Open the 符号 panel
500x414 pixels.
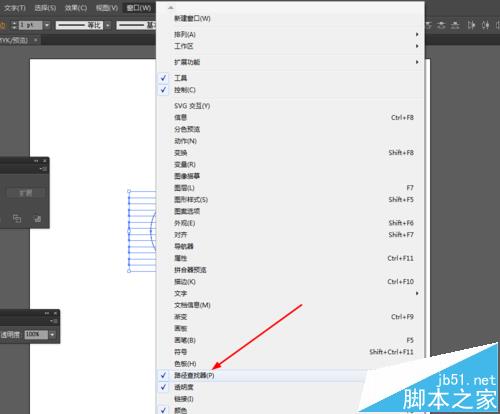tap(290, 352)
